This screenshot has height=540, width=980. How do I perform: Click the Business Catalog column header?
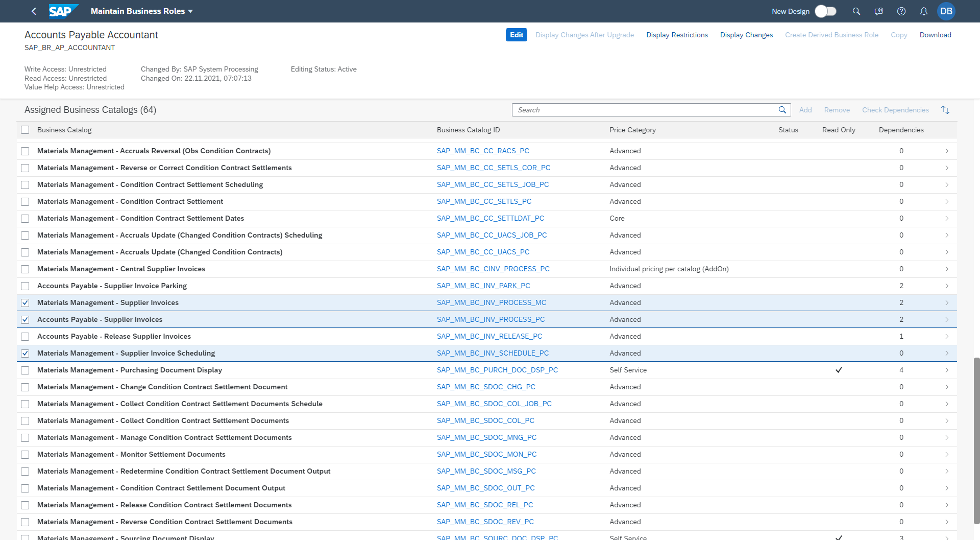point(64,130)
